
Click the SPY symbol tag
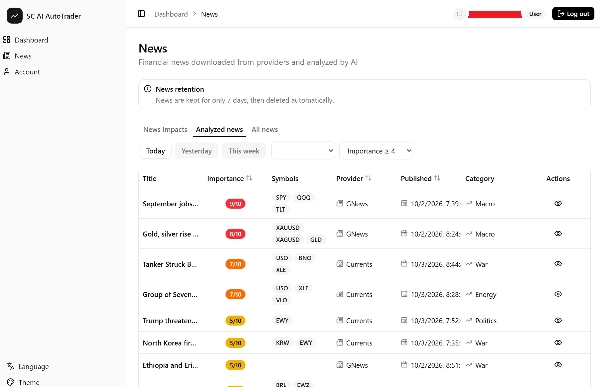(281, 198)
